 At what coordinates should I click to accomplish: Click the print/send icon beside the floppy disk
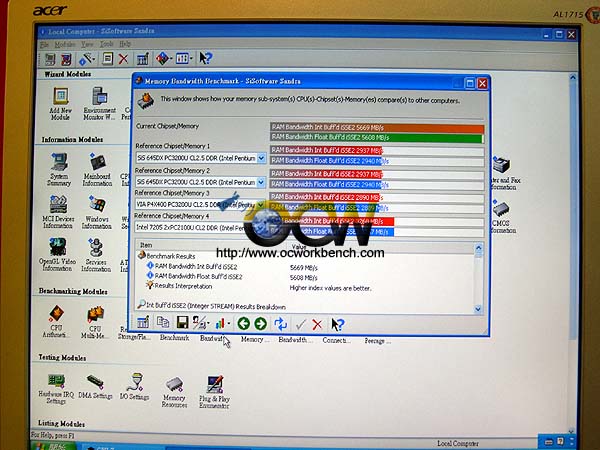click(x=199, y=323)
